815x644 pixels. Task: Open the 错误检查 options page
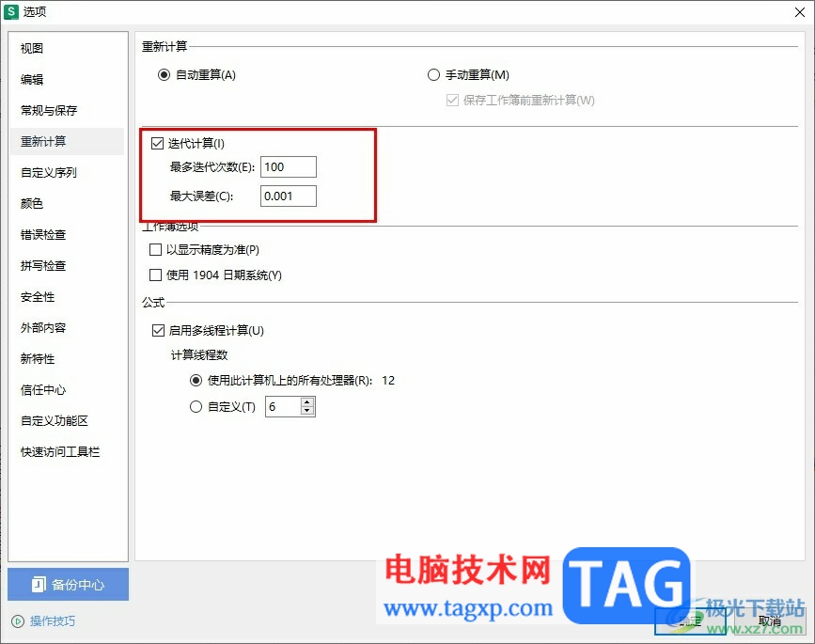point(43,234)
